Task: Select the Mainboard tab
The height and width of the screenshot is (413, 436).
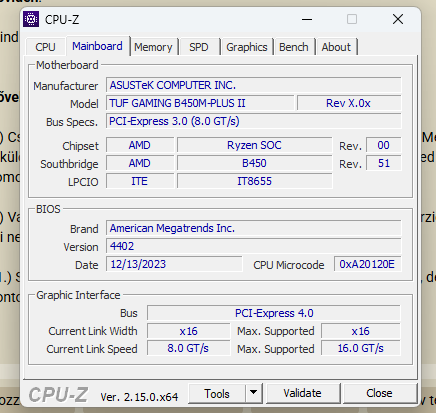Action: pos(97,46)
